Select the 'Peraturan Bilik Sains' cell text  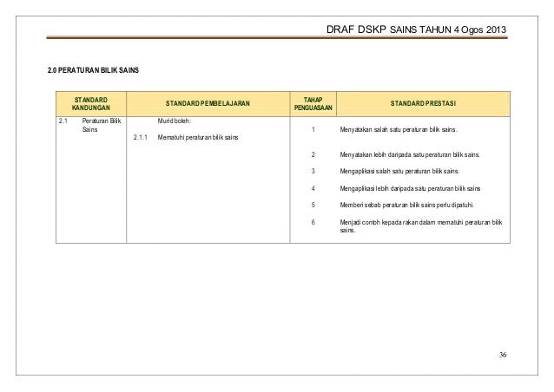click(102, 125)
